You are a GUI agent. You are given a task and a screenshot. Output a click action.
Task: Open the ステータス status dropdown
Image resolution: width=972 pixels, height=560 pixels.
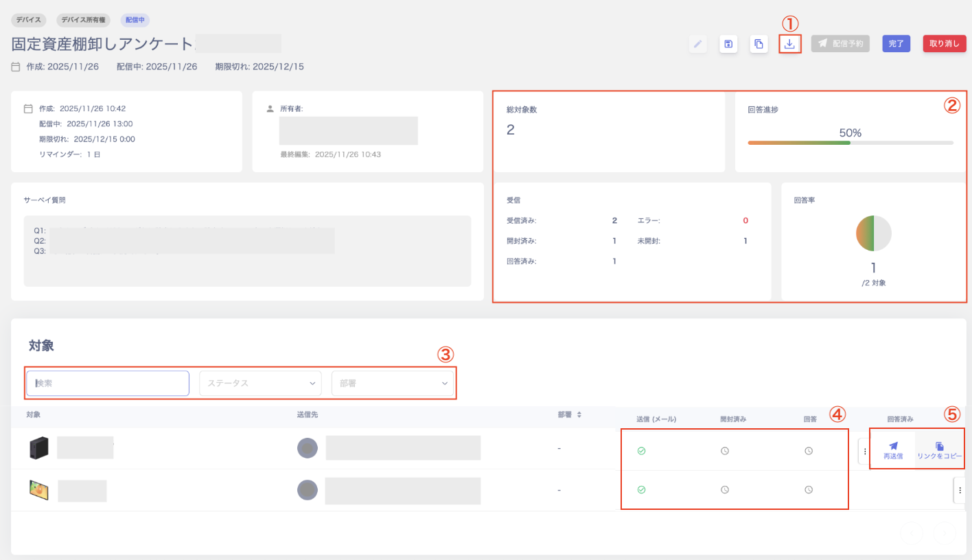click(260, 383)
